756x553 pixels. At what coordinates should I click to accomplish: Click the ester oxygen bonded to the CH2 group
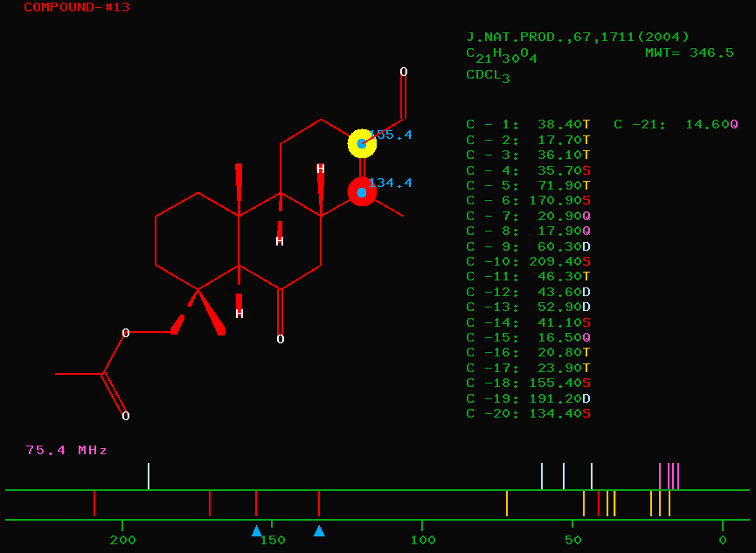(x=126, y=333)
